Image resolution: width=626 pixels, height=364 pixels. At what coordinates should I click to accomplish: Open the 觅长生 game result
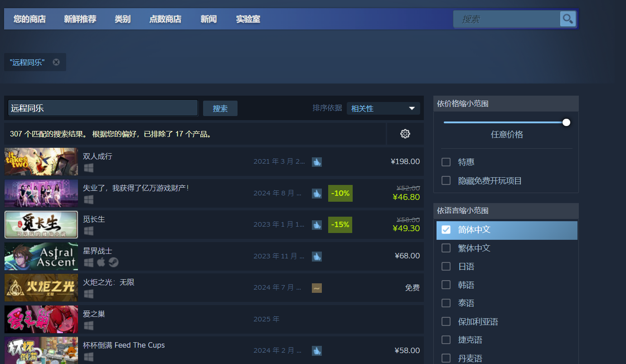point(214,224)
